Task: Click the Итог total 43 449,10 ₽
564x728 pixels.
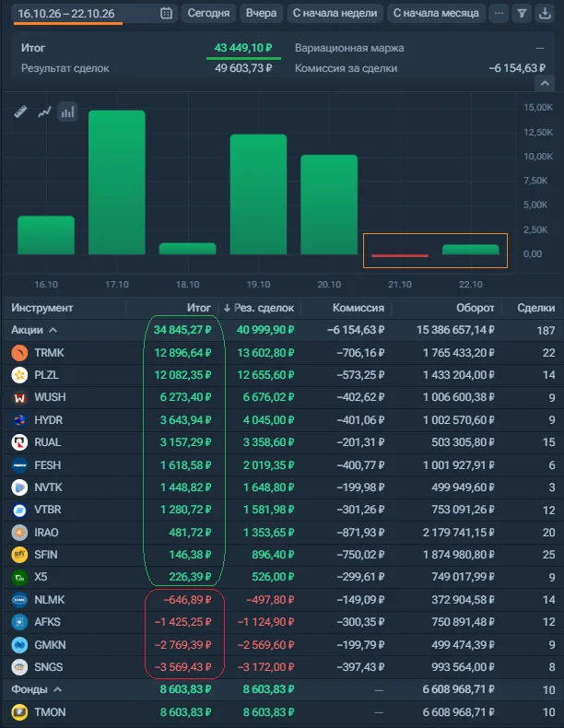Action: click(x=243, y=48)
